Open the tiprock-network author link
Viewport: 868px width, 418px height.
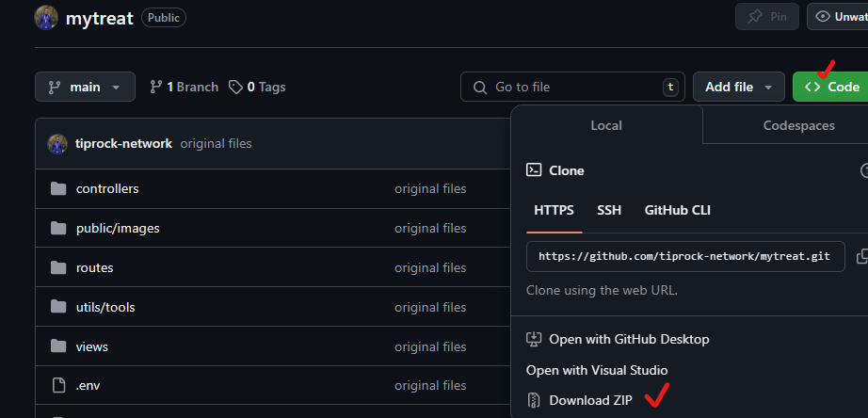pyautogui.click(x=123, y=144)
